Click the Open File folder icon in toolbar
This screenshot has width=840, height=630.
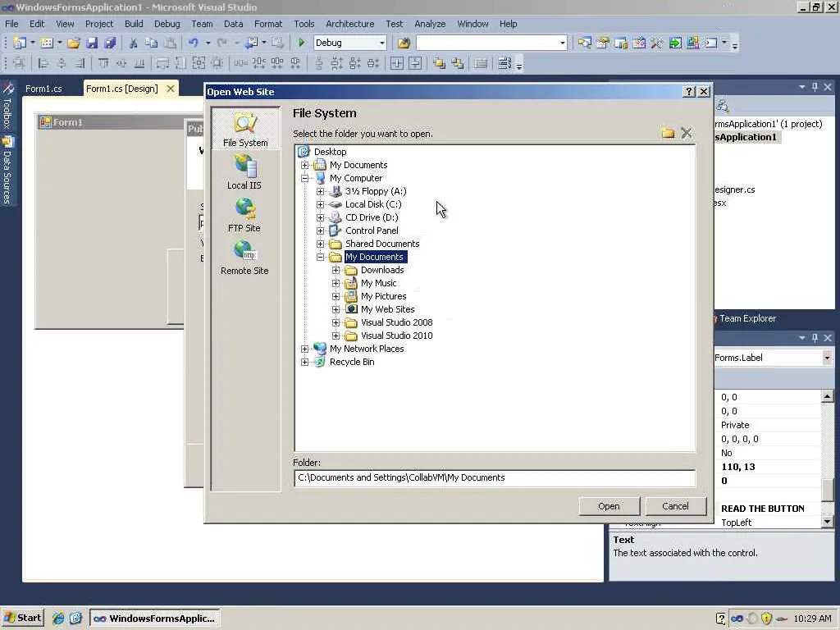pos(73,43)
